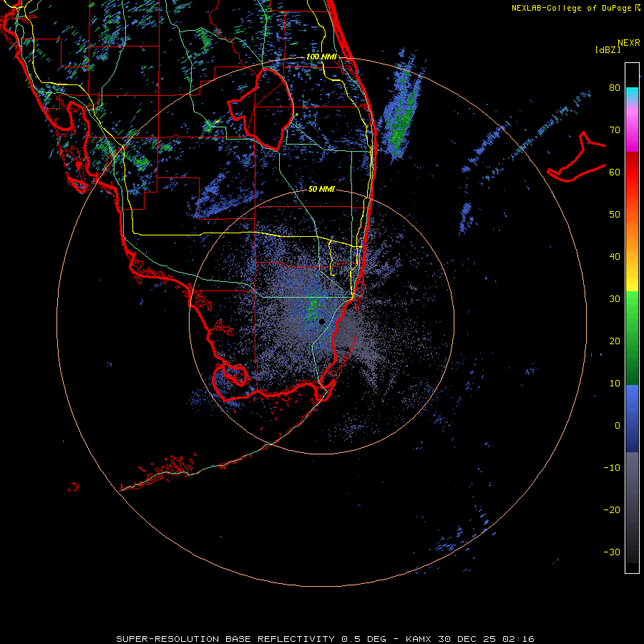Click the -10 value on the dBZ scale

point(612,468)
